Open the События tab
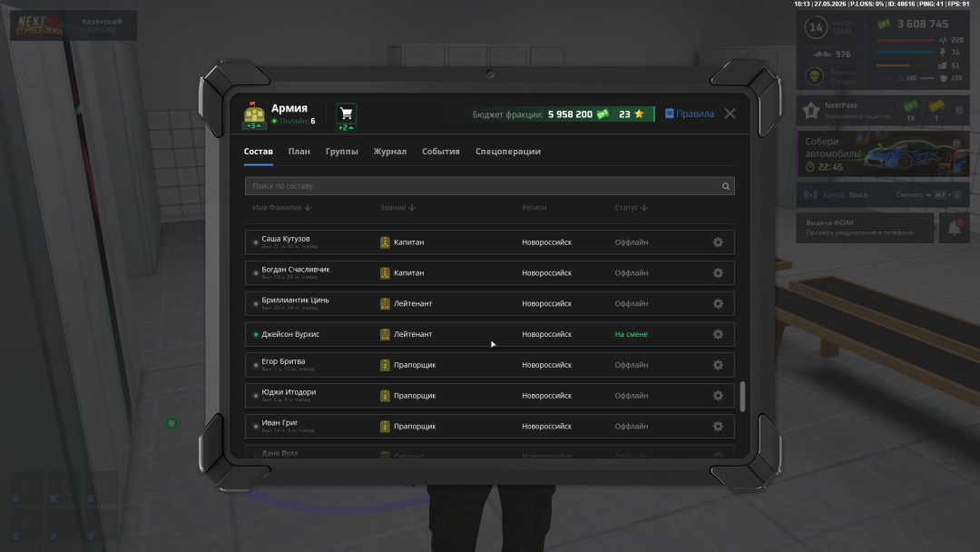The image size is (980, 552). coord(441,152)
